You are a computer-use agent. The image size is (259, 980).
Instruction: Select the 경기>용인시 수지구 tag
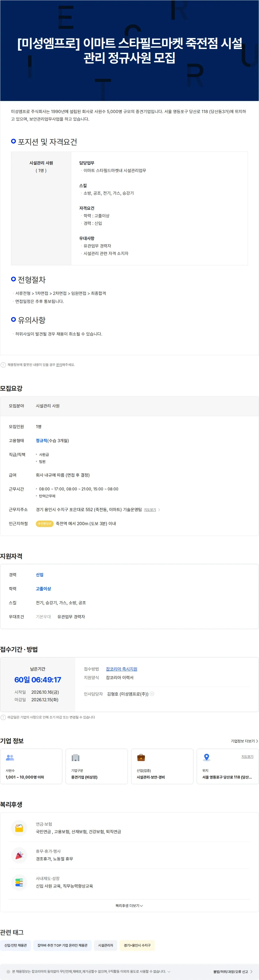tap(137, 945)
